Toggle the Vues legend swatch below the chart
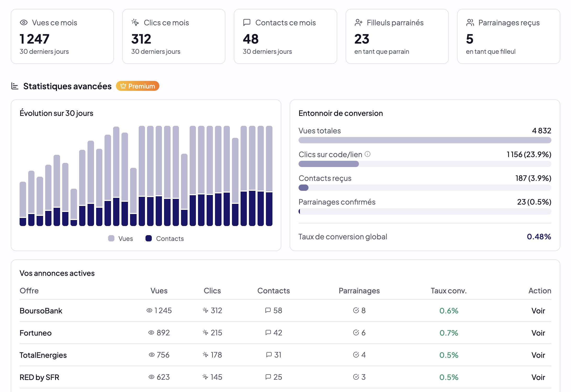 (x=111, y=238)
